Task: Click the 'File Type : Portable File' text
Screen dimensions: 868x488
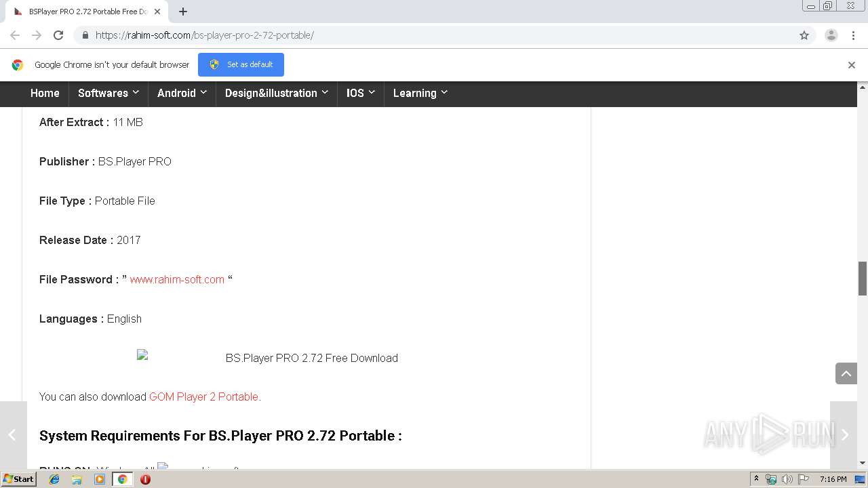Action: [97, 201]
